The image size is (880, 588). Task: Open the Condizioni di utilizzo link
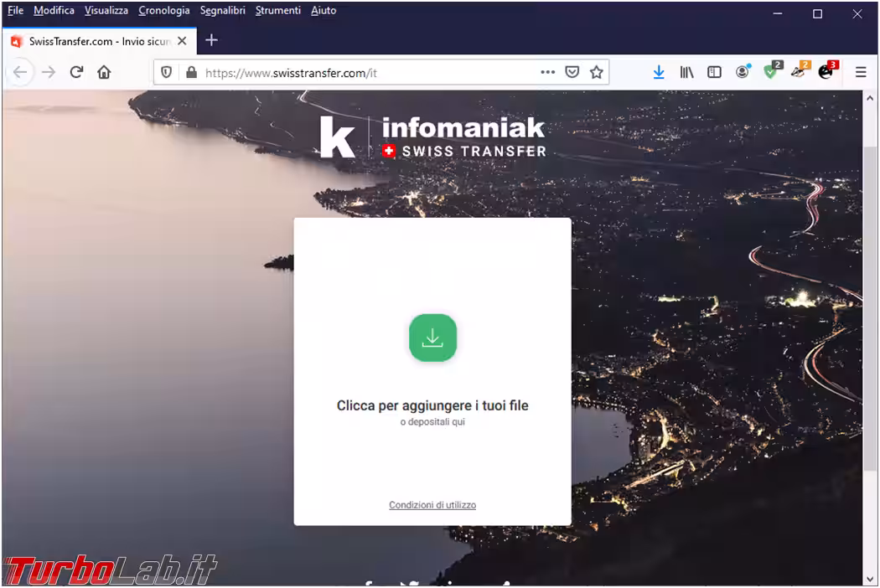(432, 505)
